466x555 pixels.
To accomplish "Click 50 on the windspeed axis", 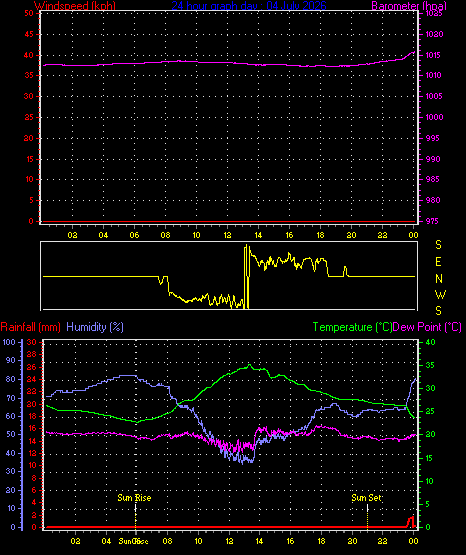I will coord(29,13).
